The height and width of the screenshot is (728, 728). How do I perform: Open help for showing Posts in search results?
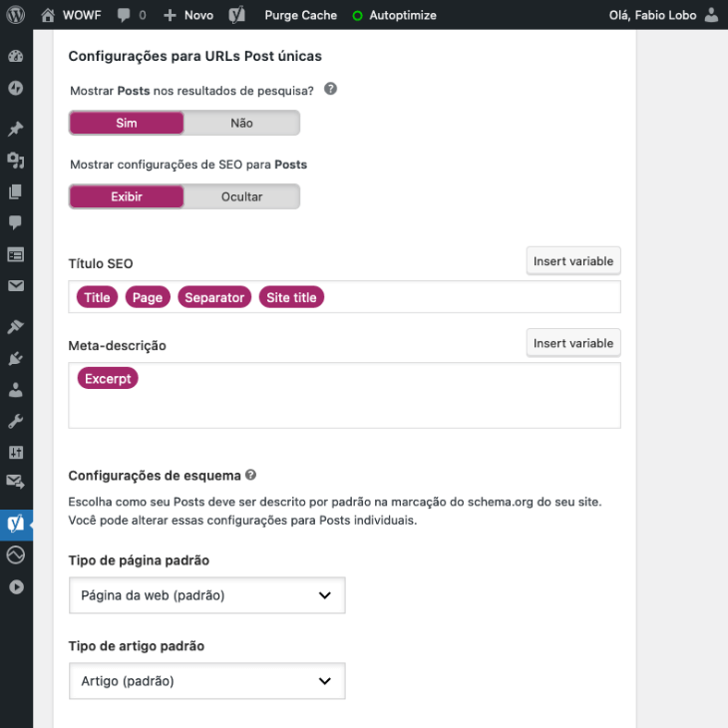[x=330, y=89]
